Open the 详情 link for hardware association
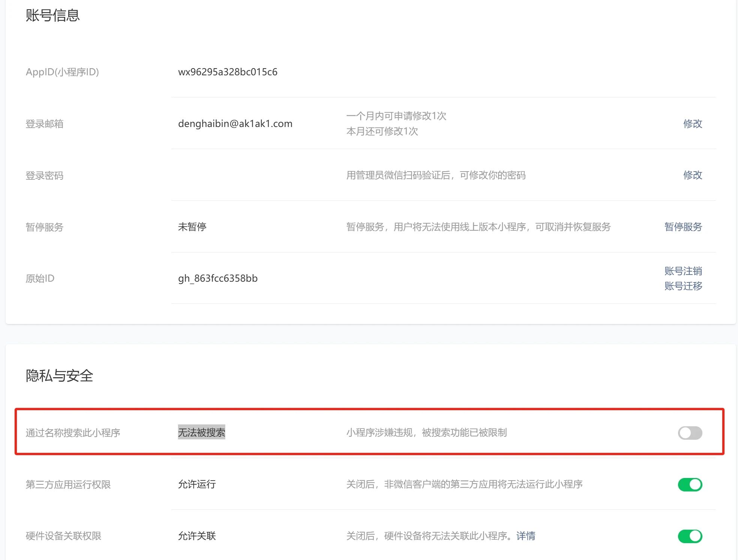Image resolution: width=738 pixels, height=560 pixels. (x=525, y=536)
